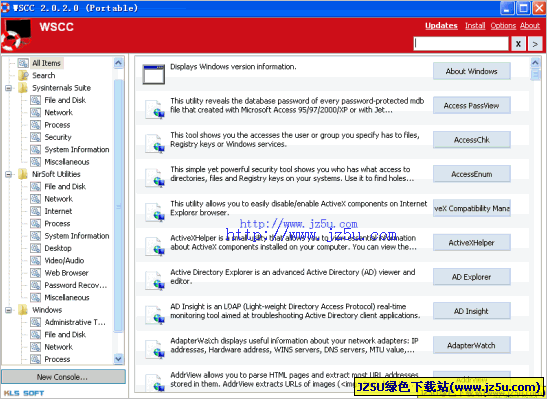The image size is (547, 399).
Task: Clear search with the X button
Action: tap(518, 44)
